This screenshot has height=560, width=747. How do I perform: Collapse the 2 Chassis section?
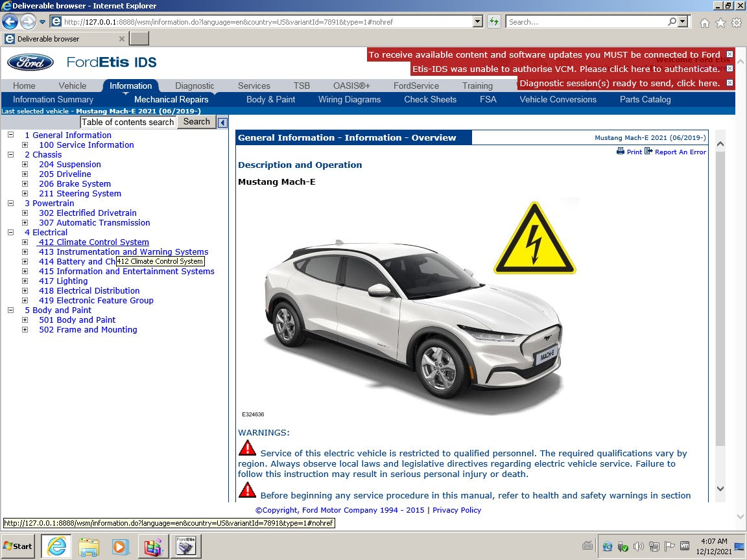pos(10,155)
